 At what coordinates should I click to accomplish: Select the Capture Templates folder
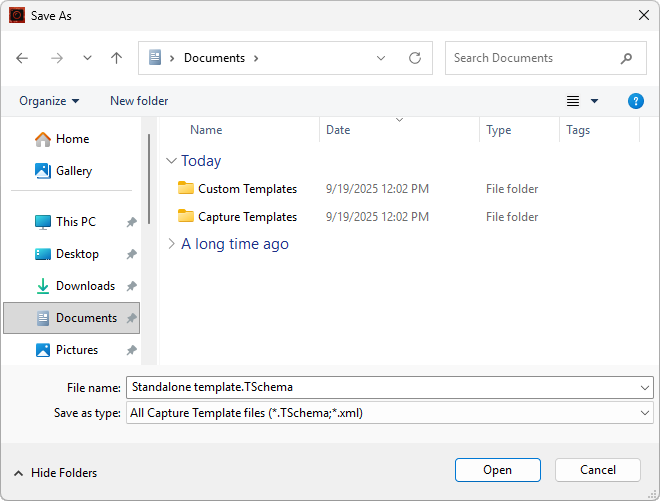(247, 217)
